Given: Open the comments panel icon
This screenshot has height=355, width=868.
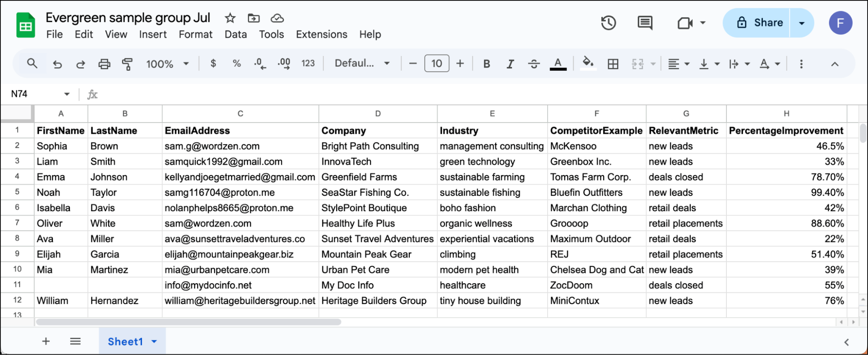Looking at the screenshot, I should pos(645,23).
